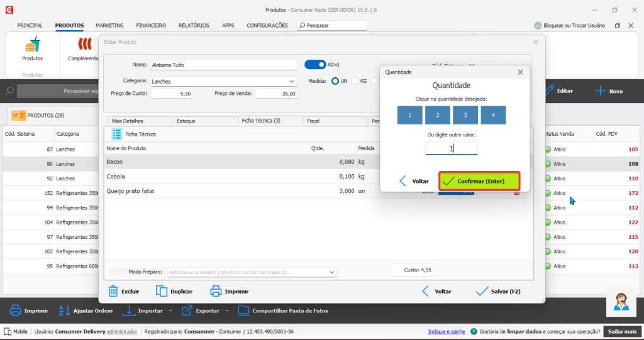
Task: Open the Importar dropdown arrow
Action: pyautogui.click(x=170, y=310)
